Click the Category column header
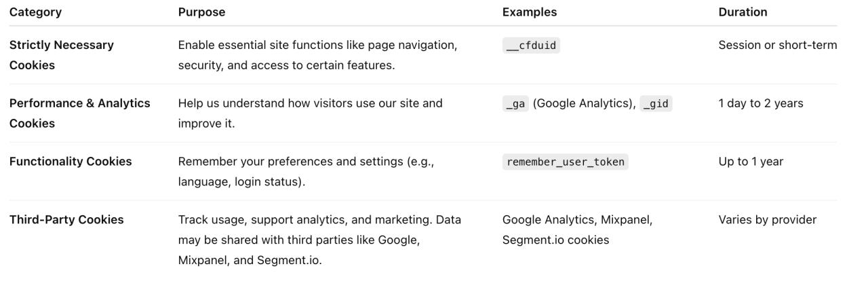868x292 pixels. pos(35,12)
